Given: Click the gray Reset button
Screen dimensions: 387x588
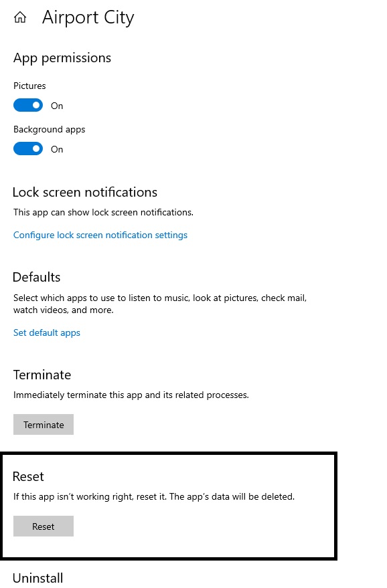Looking at the screenshot, I should coord(44,526).
